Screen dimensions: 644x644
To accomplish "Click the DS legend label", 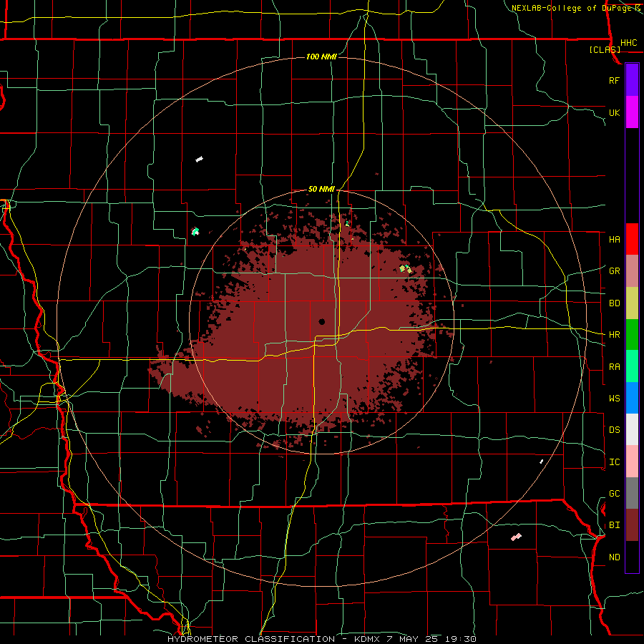I will click(614, 430).
